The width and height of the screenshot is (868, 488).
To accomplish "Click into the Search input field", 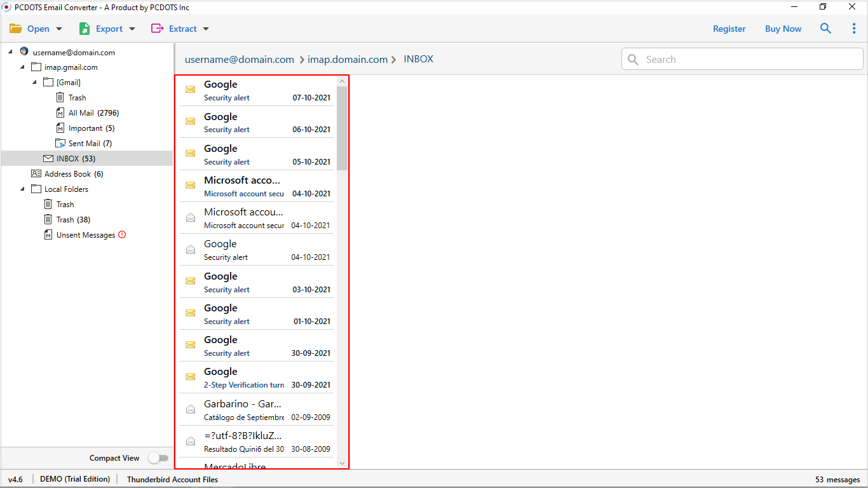I will click(x=742, y=59).
